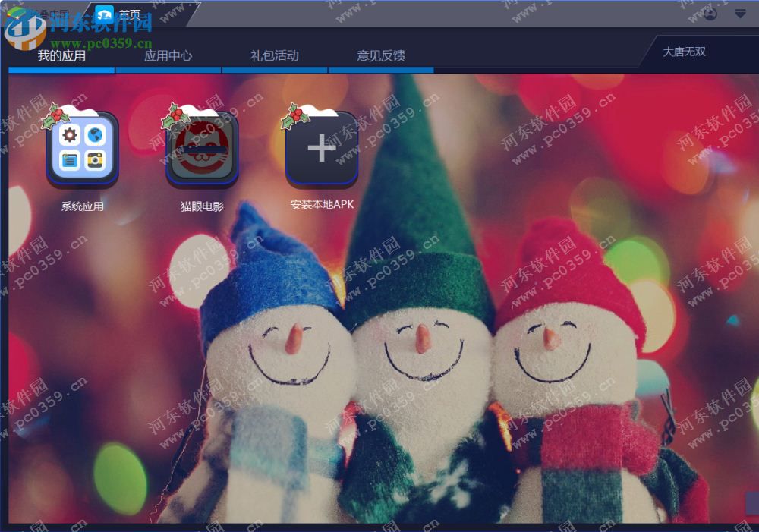The height and width of the screenshot is (532, 759).
Task: Go to the 应用中心 tab
Action: click(168, 56)
